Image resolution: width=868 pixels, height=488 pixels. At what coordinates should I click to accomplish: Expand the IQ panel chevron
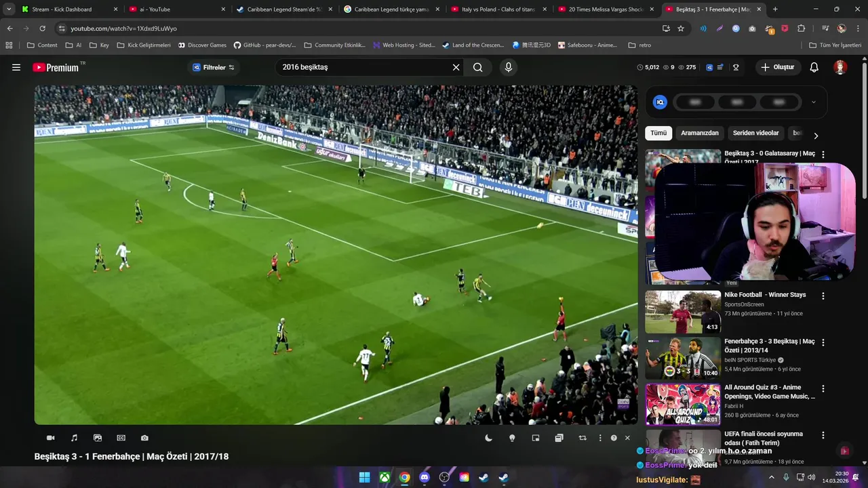click(814, 102)
